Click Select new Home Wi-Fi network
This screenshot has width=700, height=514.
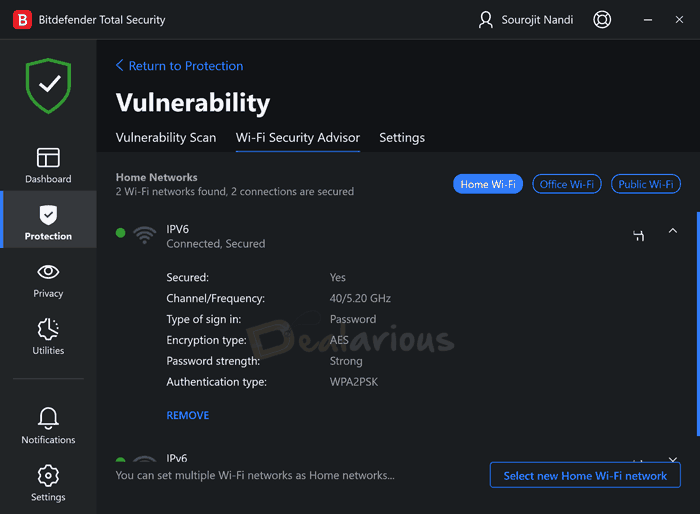pos(585,476)
